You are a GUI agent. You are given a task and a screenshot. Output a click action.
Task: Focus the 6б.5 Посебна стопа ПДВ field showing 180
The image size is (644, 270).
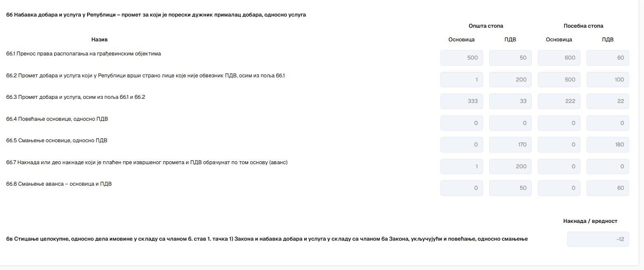608,145
